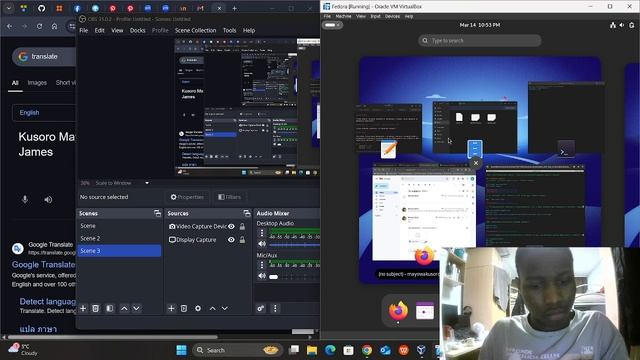Open the Facebook browser tab
Image resolution: width=640 pixels, height=360 pixels.
[x=77, y=8]
